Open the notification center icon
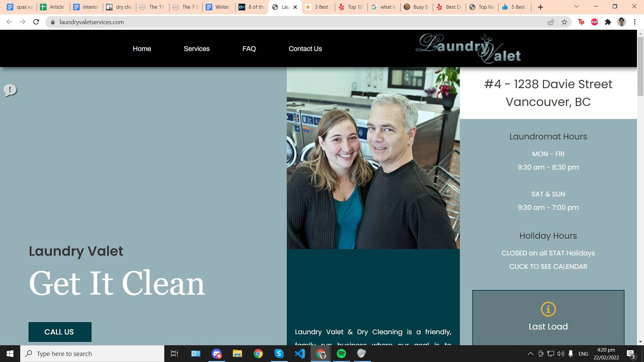The image size is (644, 362). [x=631, y=354]
